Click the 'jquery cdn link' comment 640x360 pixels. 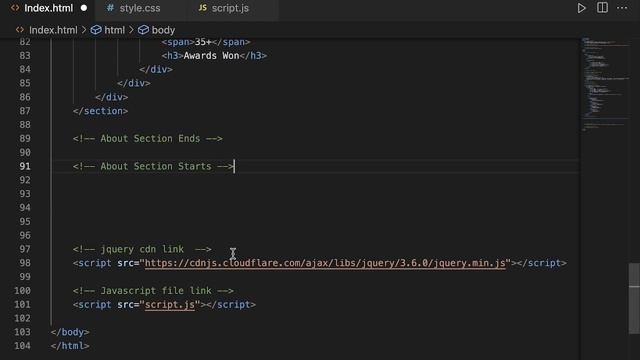[x=142, y=249]
